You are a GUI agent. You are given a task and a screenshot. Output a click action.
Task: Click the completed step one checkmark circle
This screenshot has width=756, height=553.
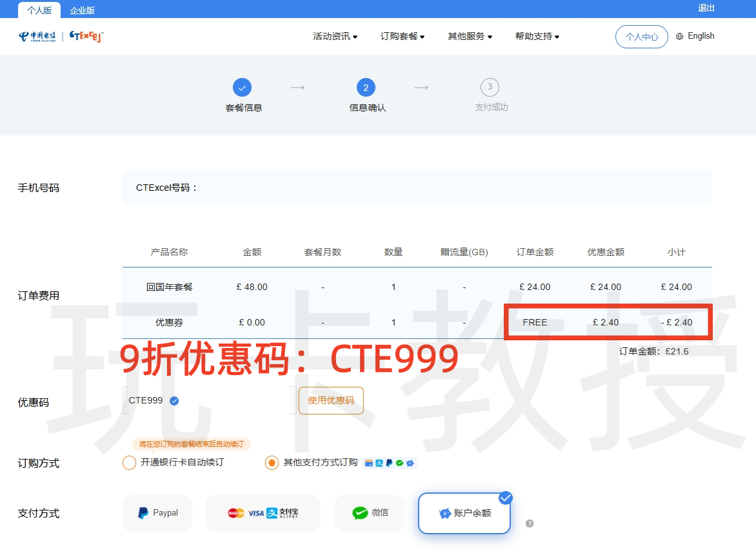tap(242, 88)
